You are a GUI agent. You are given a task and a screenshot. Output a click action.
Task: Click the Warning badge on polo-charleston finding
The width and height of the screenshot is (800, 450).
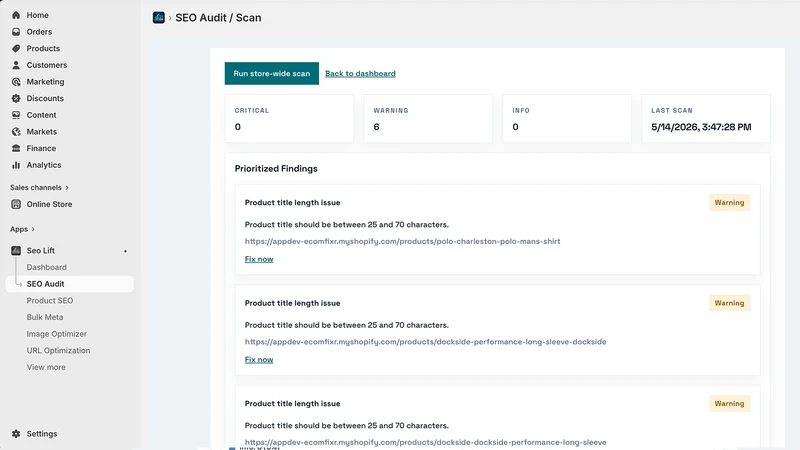click(729, 203)
